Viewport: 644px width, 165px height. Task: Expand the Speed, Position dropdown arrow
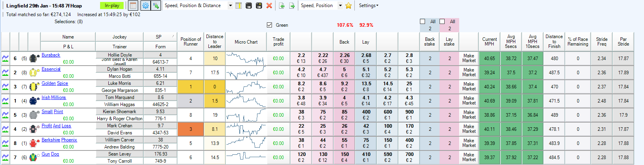[x=340, y=5]
